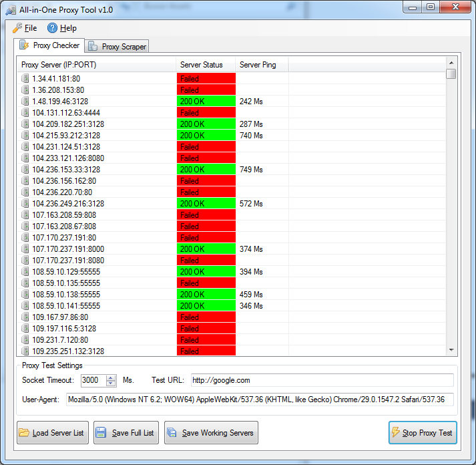This screenshot has width=476, height=465.
Task: Select proxy row 108.59.10.135:55555
Action: click(x=231, y=283)
